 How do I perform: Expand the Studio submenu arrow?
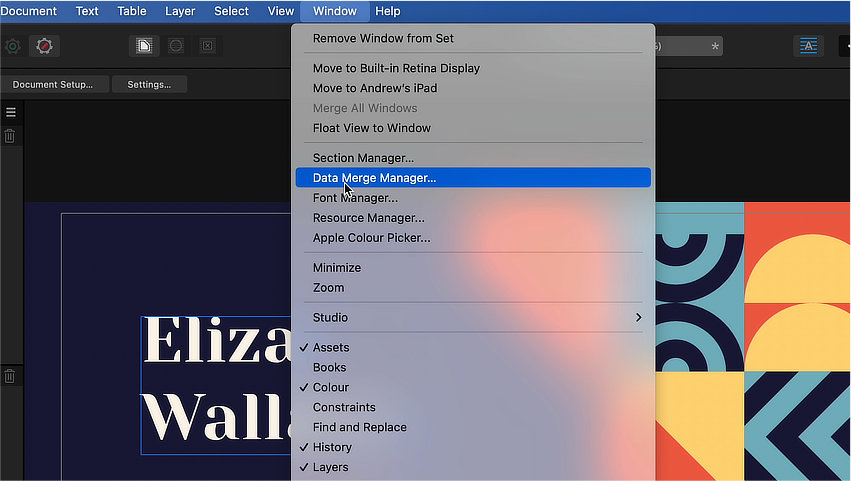[x=638, y=318]
